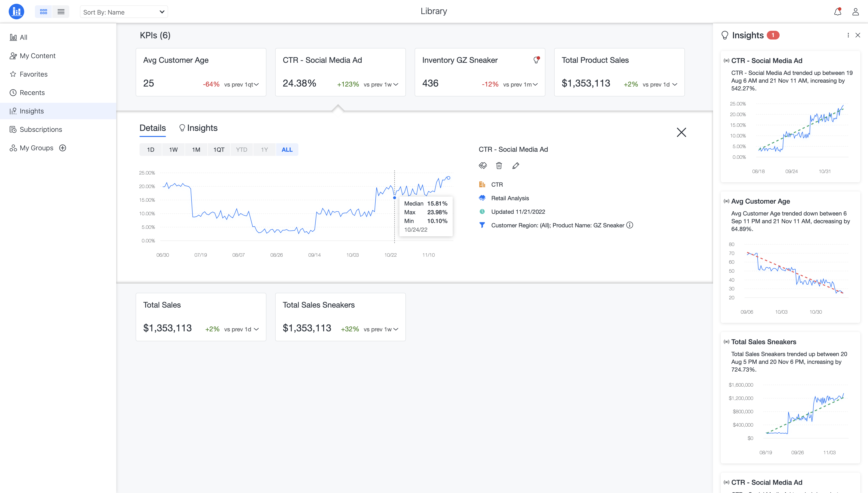Click the add group plus icon
Screen dimensions: 868x493
tap(62, 148)
